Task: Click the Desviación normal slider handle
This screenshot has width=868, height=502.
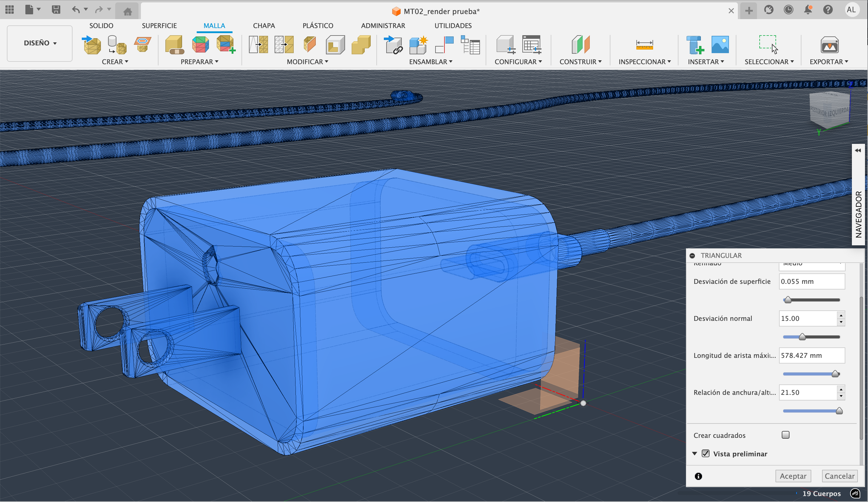Action: pyautogui.click(x=802, y=337)
